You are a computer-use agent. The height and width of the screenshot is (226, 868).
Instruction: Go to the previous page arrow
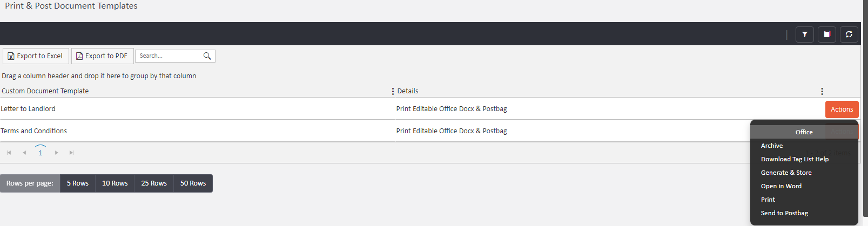coord(24,153)
